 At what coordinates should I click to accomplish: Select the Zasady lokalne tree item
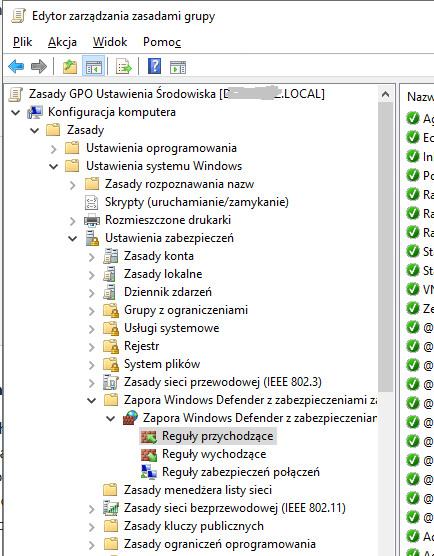tap(163, 274)
